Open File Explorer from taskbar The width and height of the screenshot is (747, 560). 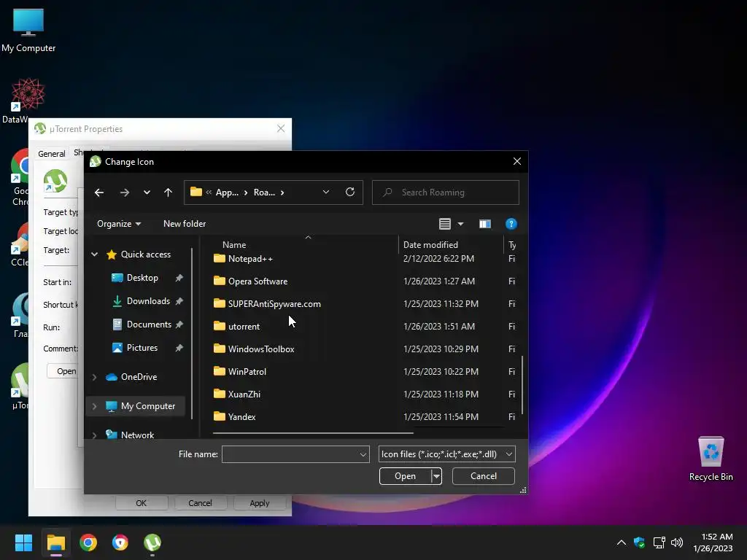click(55, 542)
